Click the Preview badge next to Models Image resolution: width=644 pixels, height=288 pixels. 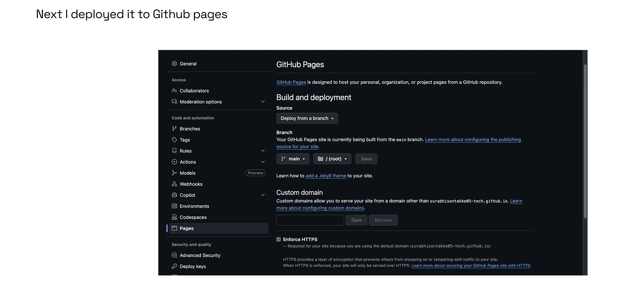tap(256, 173)
